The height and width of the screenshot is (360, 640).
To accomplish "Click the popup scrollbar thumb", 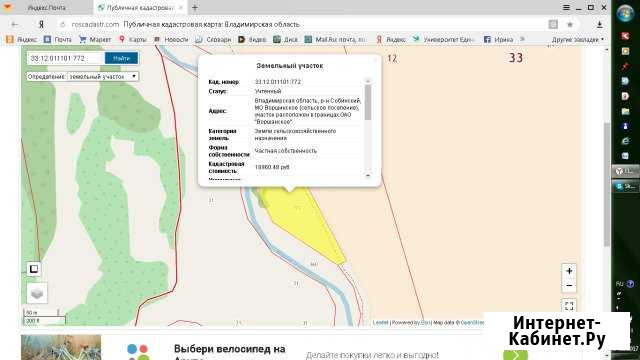I will point(368,102).
